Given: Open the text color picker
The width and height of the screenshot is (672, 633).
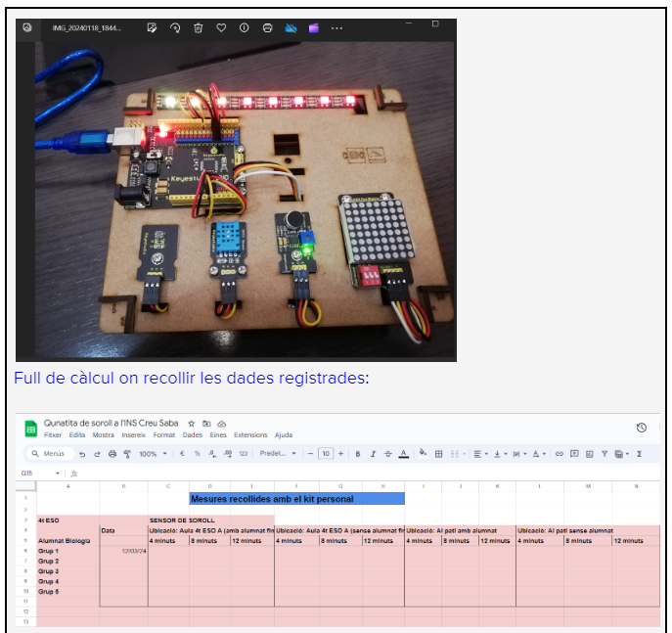Looking at the screenshot, I should pos(403,454).
